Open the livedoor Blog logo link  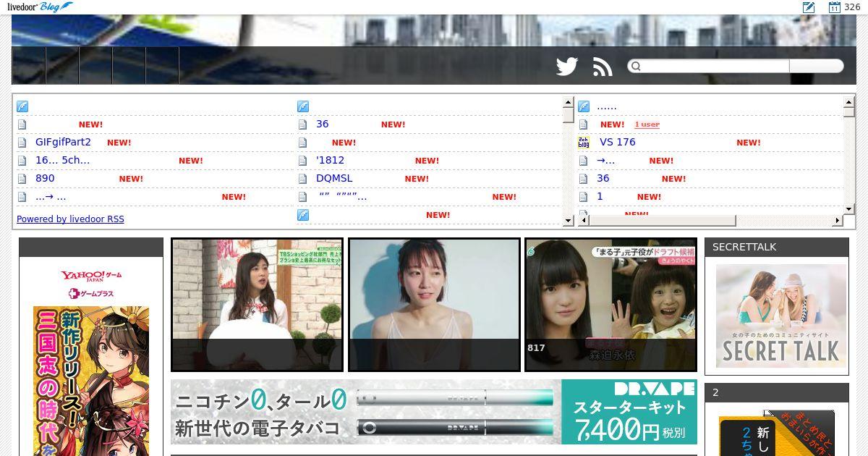(x=40, y=7)
